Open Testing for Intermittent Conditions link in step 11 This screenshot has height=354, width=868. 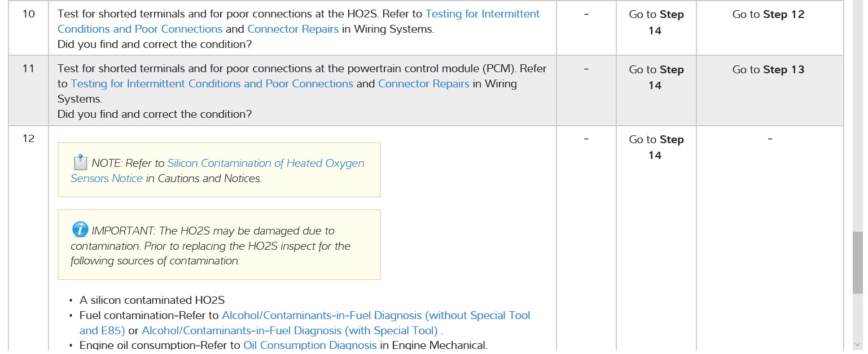(212, 84)
